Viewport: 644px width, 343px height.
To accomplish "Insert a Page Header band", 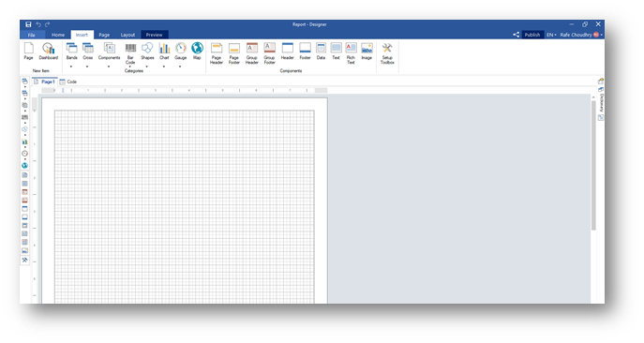I will tap(217, 53).
